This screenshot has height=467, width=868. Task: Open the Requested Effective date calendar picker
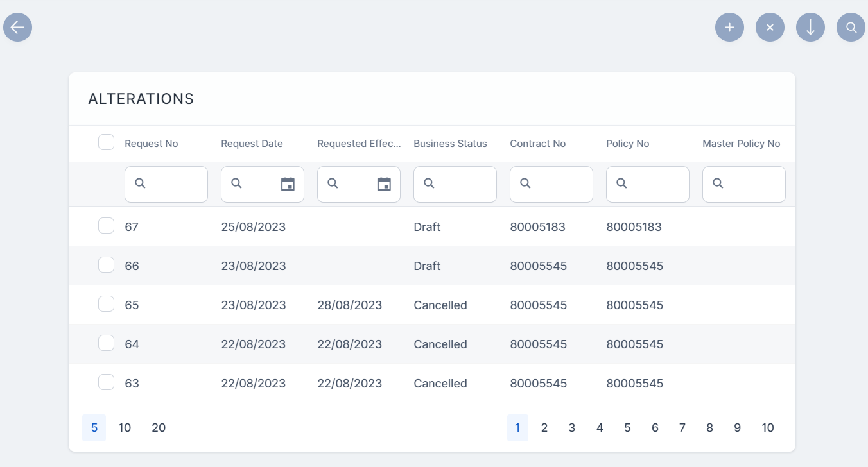[384, 184]
